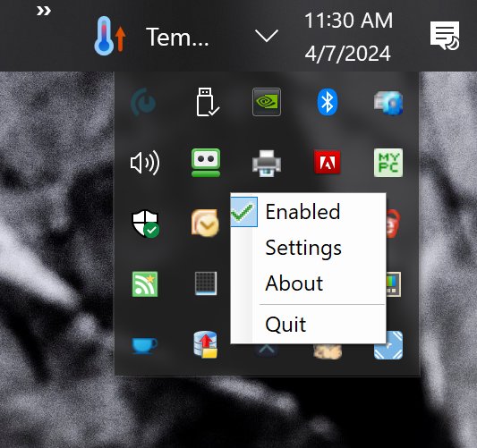Image resolution: width=477 pixels, height=448 pixels.
Task: Click the RoboForm green robot icon
Action: [206, 163]
